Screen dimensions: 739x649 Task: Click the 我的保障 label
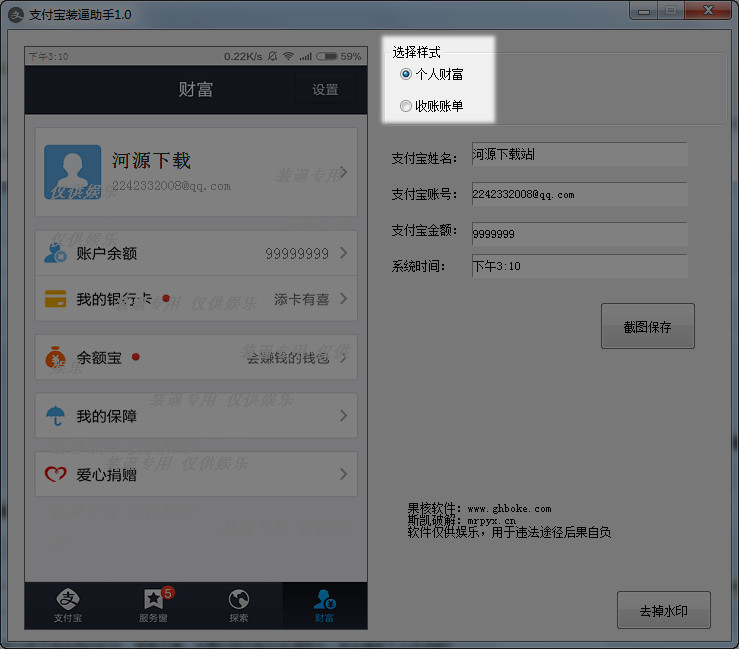pyautogui.click(x=107, y=416)
